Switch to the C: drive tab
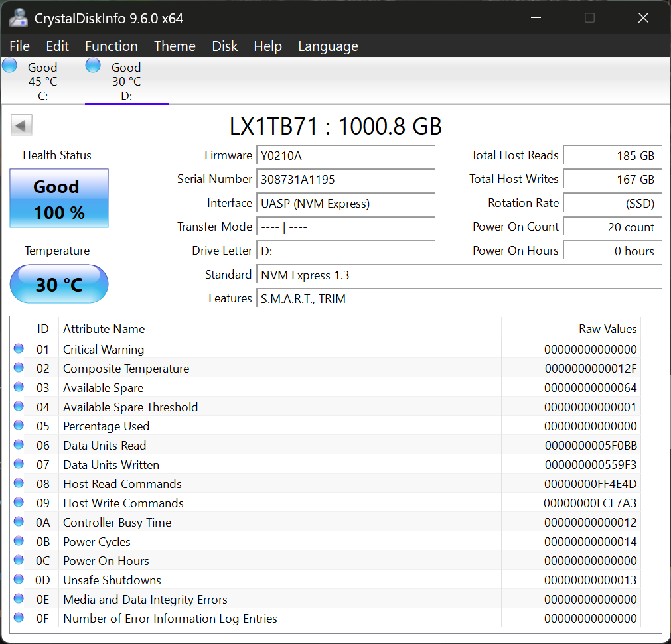671x644 pixels. coord(42,81)
